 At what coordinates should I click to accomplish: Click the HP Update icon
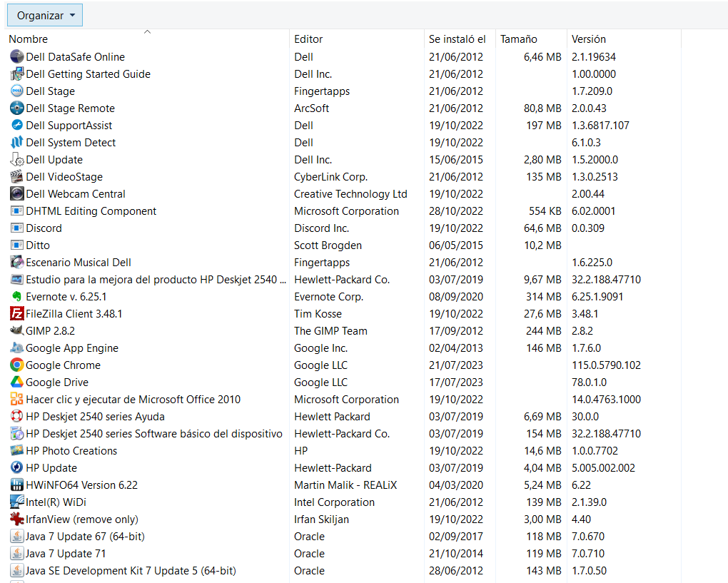coord(16,468)
